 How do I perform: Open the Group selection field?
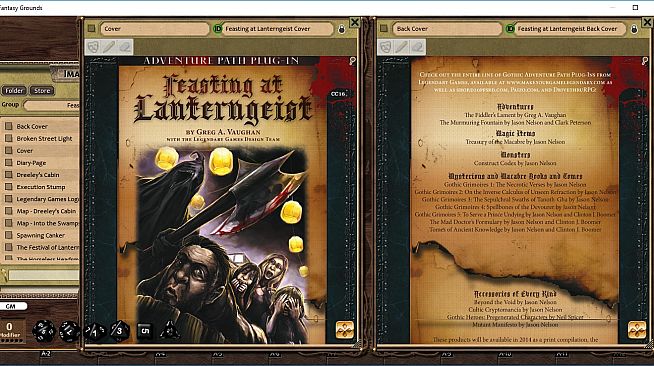click(x=52, y=105)
